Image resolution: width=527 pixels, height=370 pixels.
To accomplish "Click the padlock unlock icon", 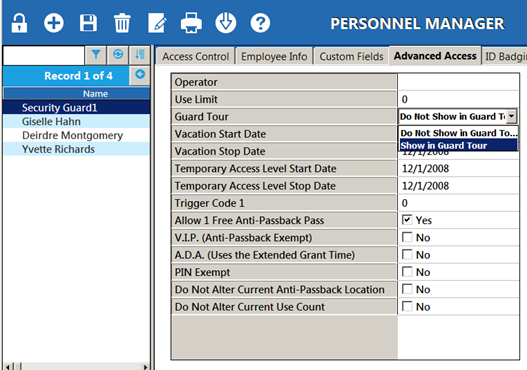I will pyautogui.click(x=19, y=23).
